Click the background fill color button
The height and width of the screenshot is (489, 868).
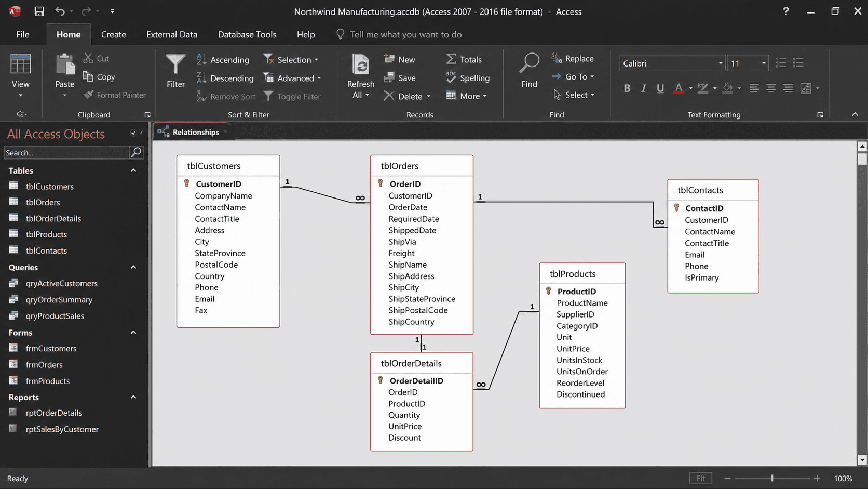click(x=728, y=88)
